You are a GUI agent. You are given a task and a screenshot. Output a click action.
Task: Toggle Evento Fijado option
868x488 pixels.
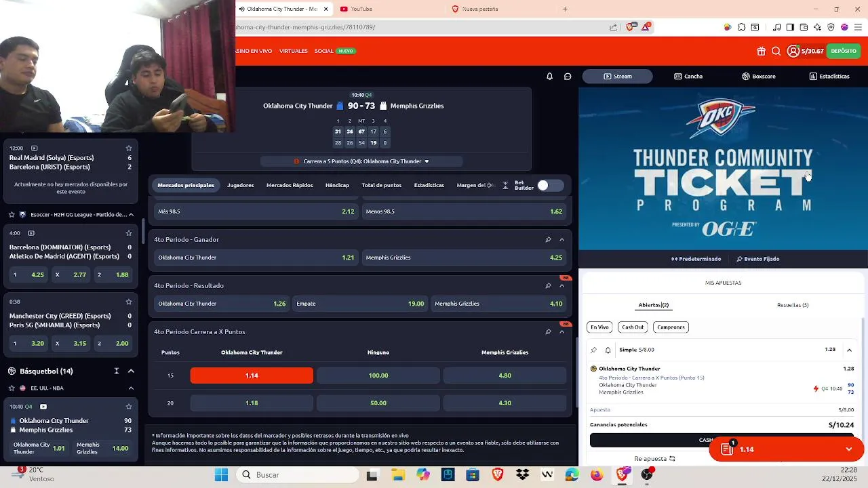pyautogui.click(x=758, y=259)
